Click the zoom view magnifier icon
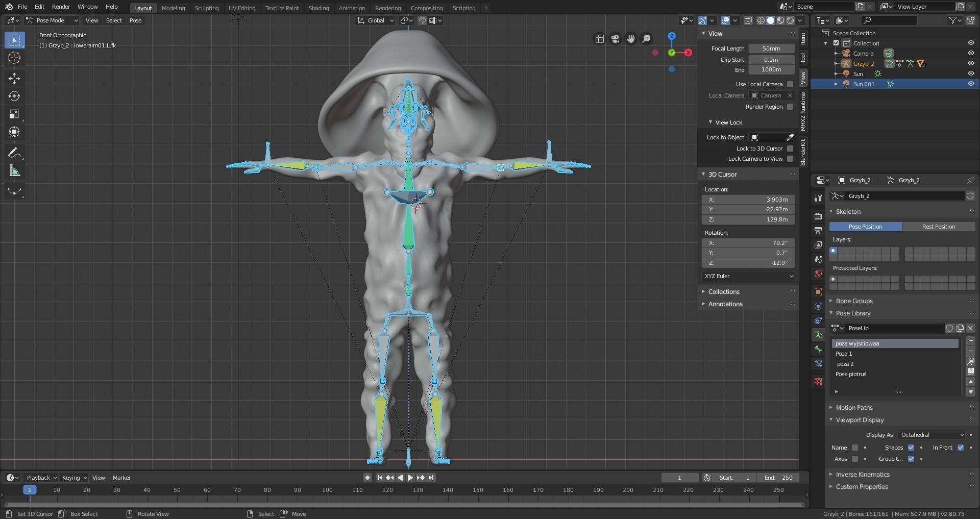 point(646,39)
